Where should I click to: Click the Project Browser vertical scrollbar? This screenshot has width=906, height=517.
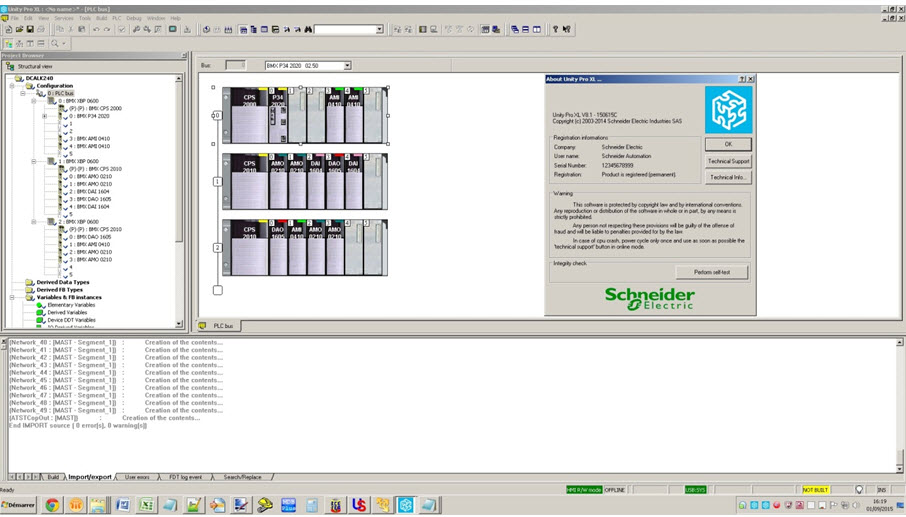(x=179, y=199)
